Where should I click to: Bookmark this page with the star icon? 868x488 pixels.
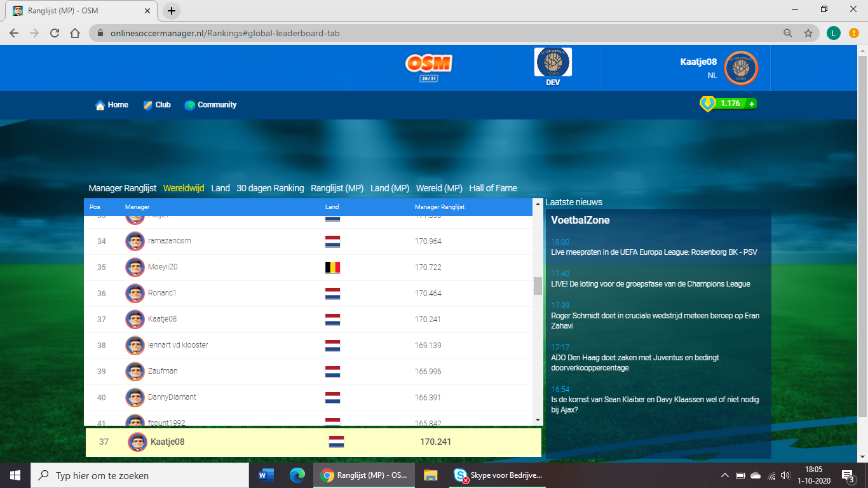click(808, 33)
